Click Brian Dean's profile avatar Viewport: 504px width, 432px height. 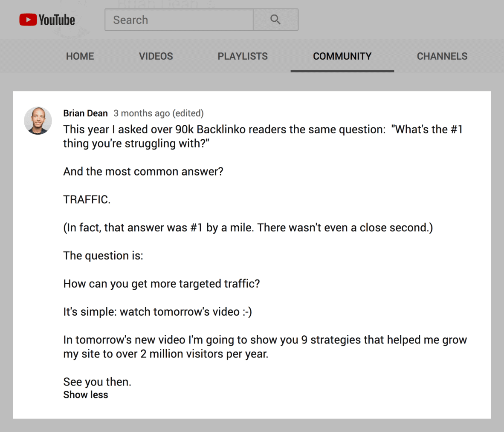click(x=38, y=121)
